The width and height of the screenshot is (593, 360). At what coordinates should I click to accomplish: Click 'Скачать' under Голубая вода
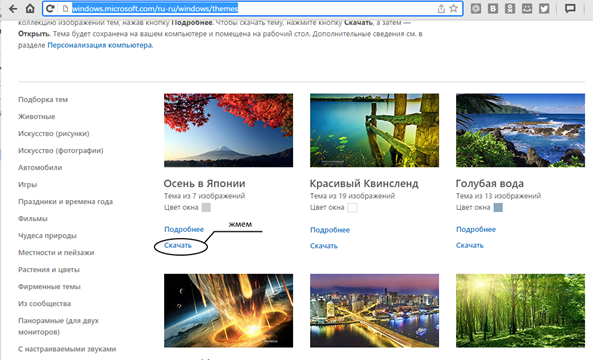point(470,245)
